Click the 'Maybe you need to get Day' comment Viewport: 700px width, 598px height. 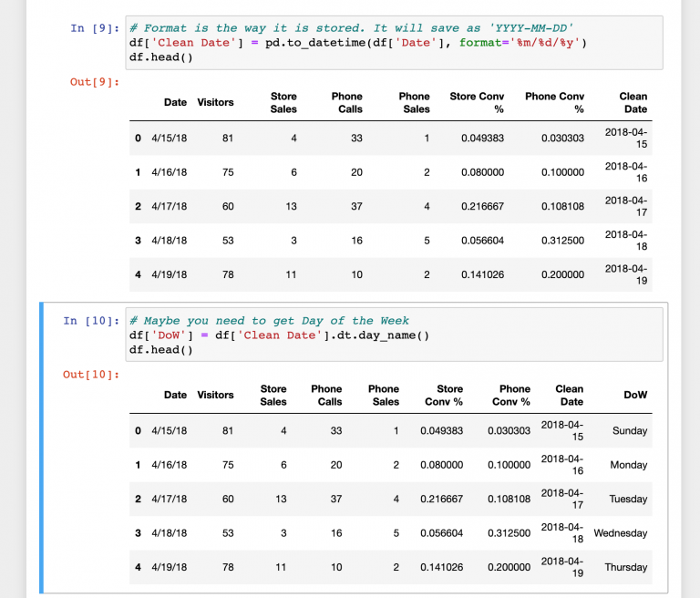(269, 321)
